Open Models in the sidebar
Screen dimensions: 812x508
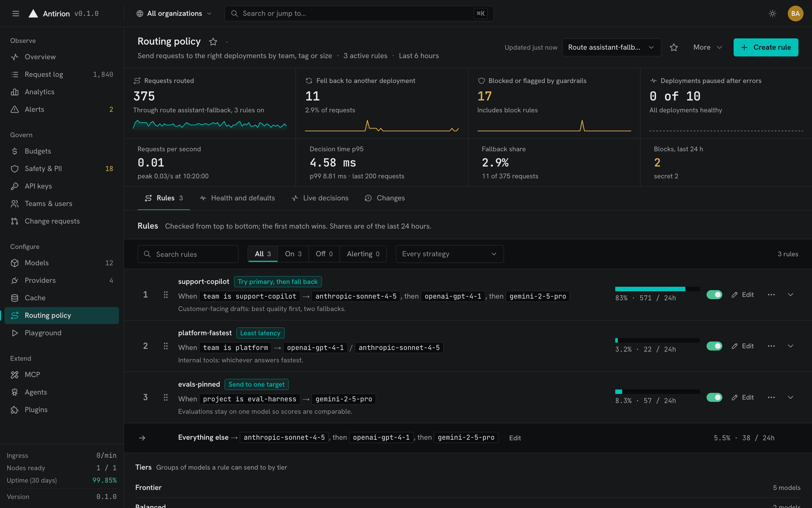pos(62,263)
